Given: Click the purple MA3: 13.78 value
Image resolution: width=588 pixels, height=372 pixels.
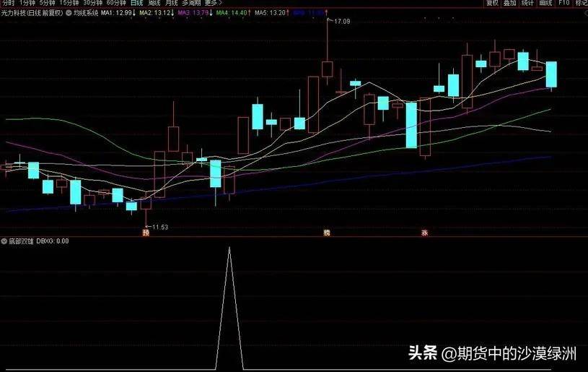Looking at the screenshot, I should click(196, 13).
